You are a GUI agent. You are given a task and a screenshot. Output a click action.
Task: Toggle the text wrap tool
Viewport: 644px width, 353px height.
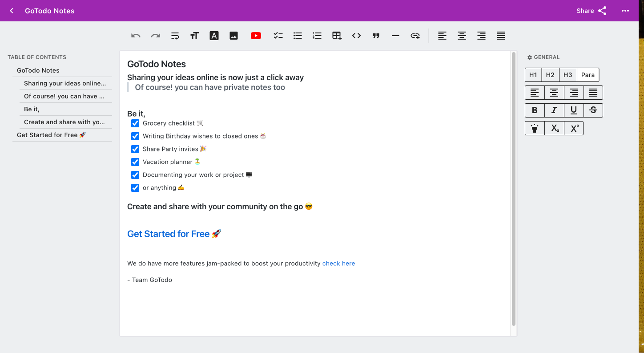pos(175,36)
